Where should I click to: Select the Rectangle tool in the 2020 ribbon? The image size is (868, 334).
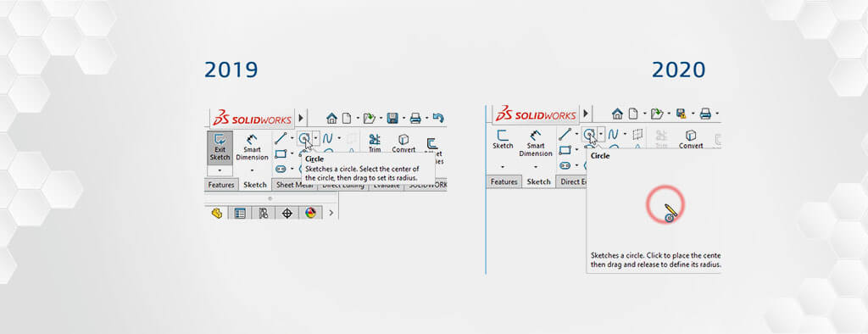coord(565,149)
